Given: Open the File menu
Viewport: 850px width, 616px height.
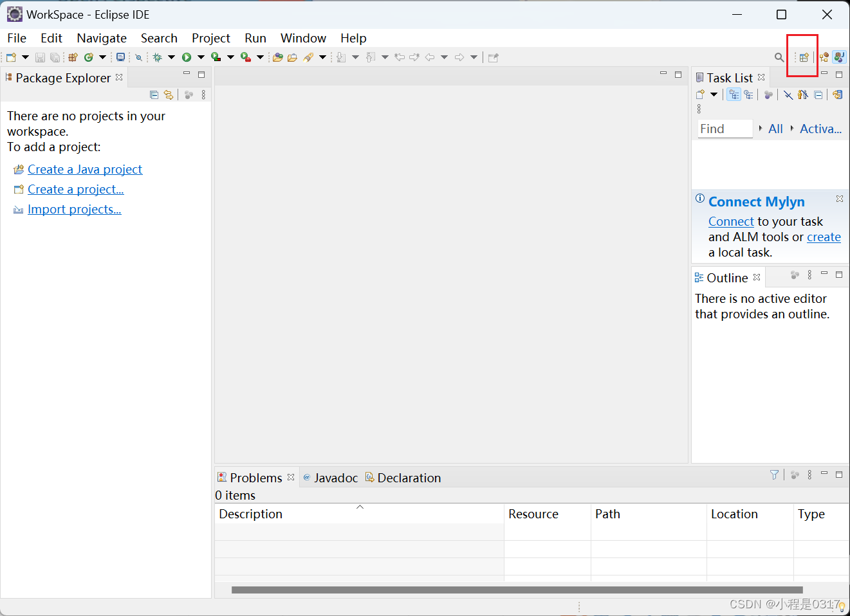Looking at the screenshot, I should point(17,38).
